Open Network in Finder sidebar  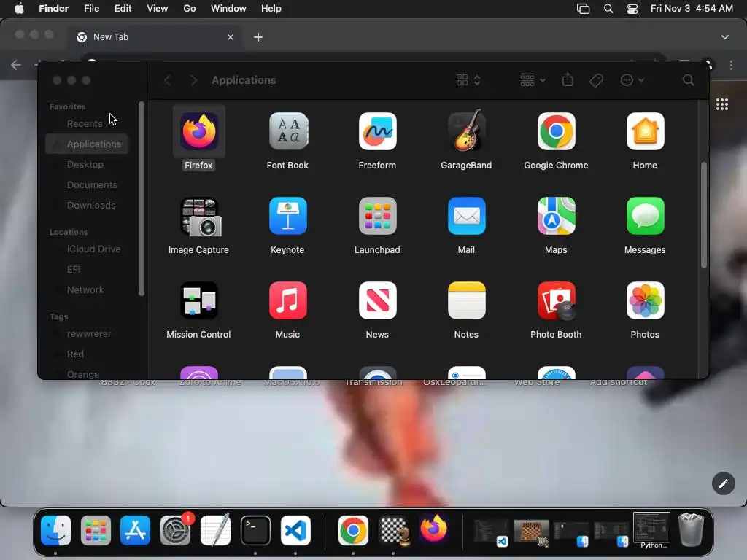pyautogui.click(x=87, y=289)
